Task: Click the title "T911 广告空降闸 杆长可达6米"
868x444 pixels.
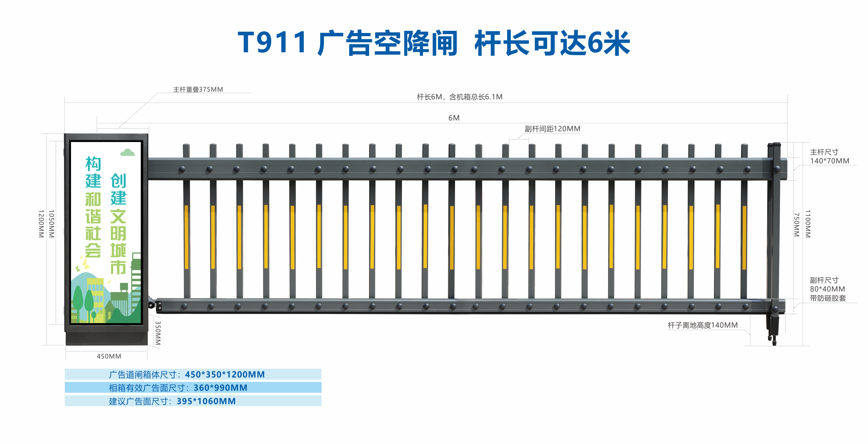Action: click(x=434, y=43)
